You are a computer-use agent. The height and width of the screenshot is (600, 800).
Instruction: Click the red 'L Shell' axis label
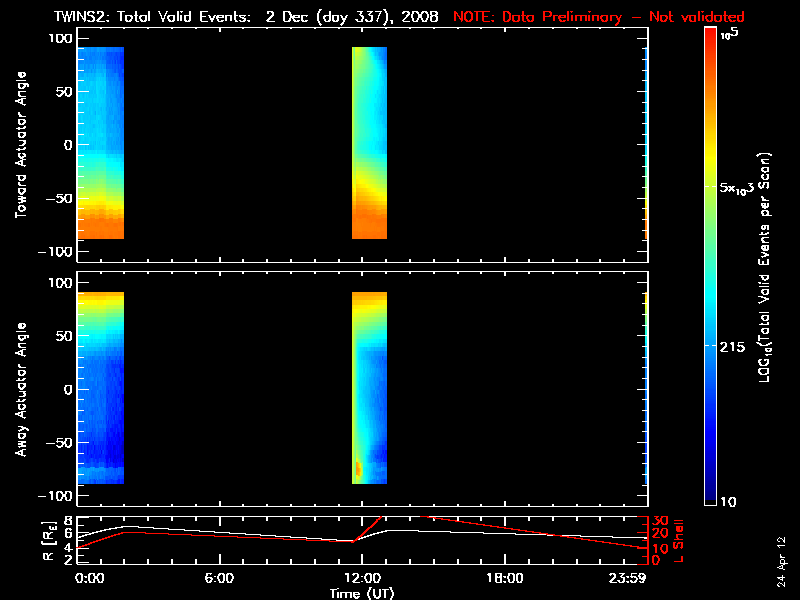coord(679,538)
